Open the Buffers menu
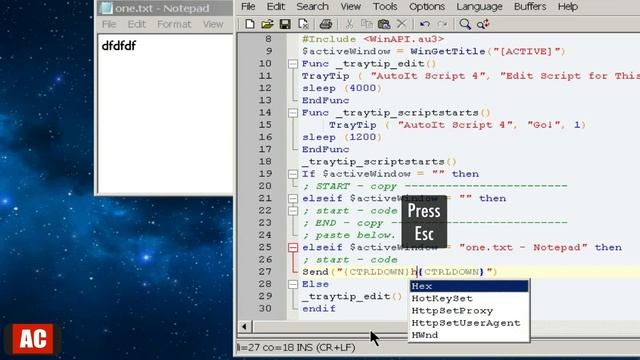 click(x=530, y=7)
